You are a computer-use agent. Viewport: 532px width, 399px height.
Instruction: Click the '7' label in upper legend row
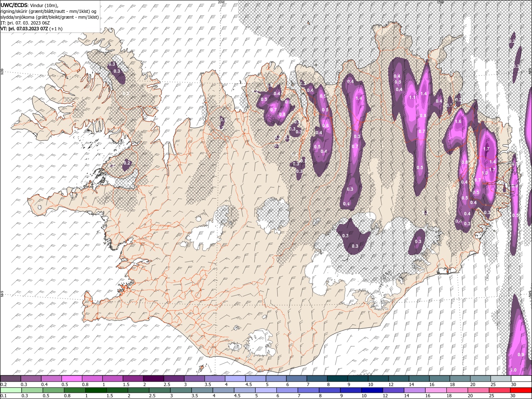point(308,384)
